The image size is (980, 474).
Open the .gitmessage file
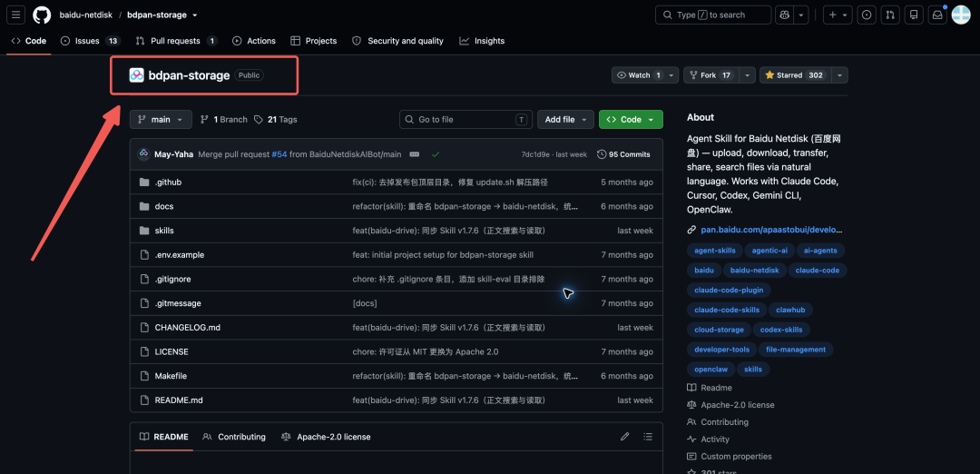coord(178,303)
